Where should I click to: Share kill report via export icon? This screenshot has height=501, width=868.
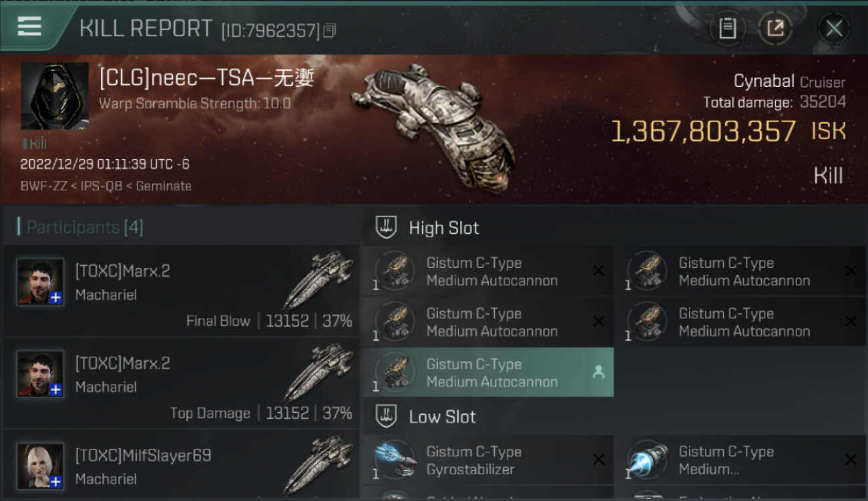776,29
